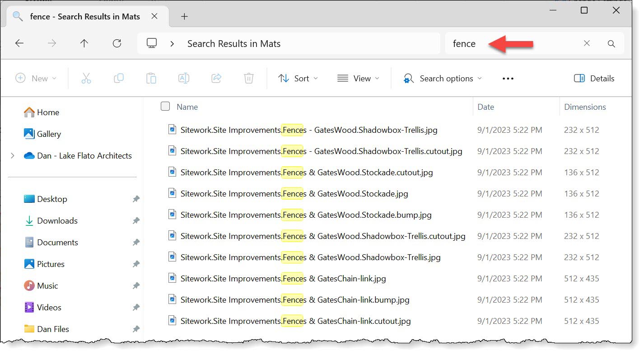Go back to the previous folder
644x355 pixels.
click(x=19, y=43)
